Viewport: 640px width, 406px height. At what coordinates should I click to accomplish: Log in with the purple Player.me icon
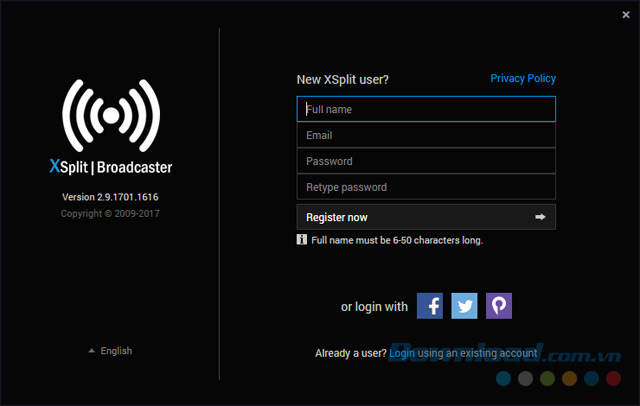coord(499,306)
